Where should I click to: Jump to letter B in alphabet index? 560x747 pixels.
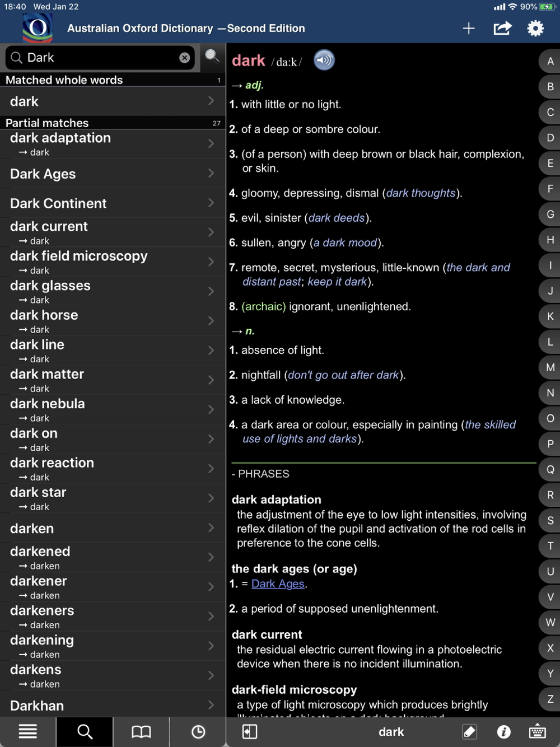[x=550, y=87]
